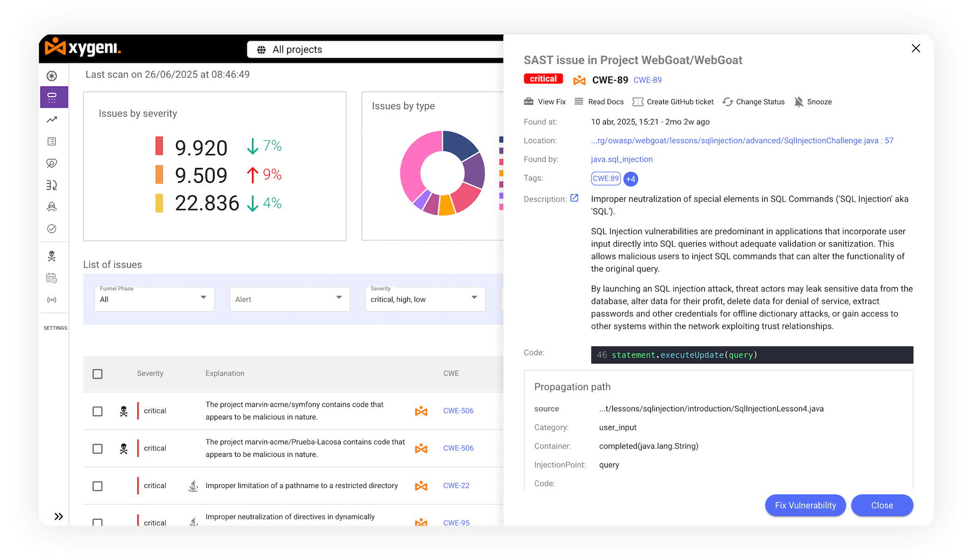Open the SqlInjectionChallenge.java location link
This screenshot has width=973, height=560.
(x=742, y=141)
